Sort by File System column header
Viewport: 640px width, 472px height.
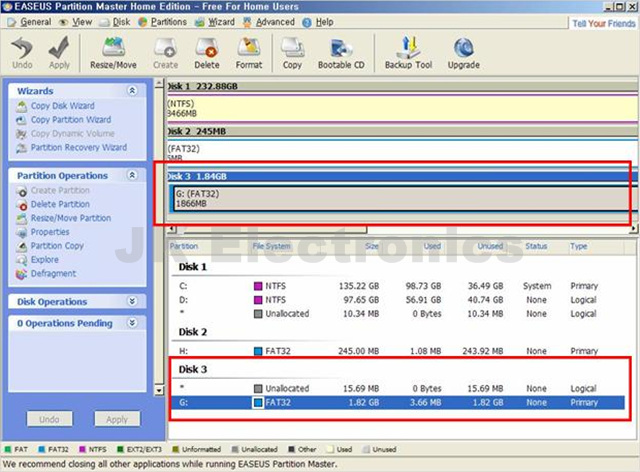(x=271, y=246)
